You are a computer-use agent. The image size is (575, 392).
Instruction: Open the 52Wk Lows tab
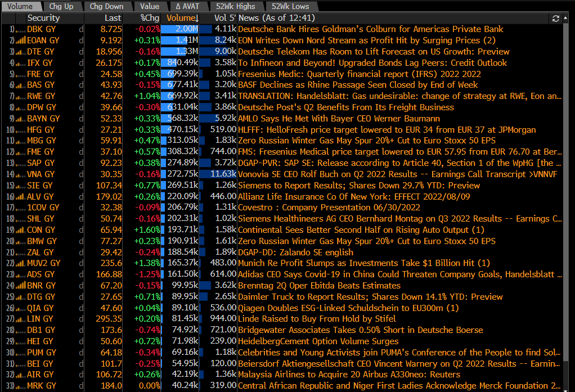[290, 6]
